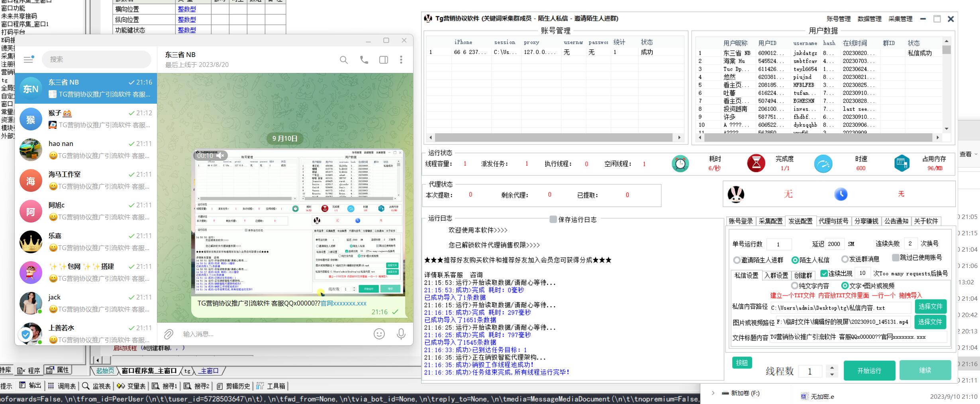The height and width of the screenshot is (404, 980).
Task: Click the search icon in chat header
Action: 343,60
